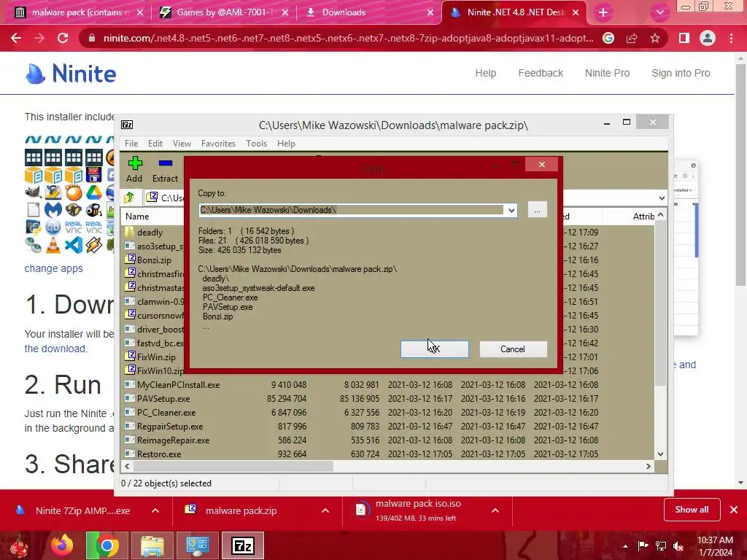Open the 7-Zip Edit menu
747x560 pixels.
(155, 144)
